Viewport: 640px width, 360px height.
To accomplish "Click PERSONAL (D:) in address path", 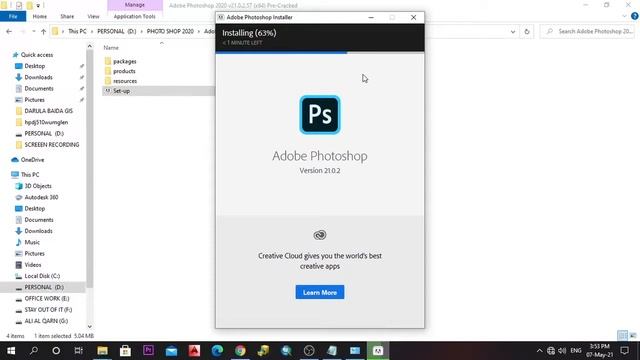I will (x=116, y=31).
